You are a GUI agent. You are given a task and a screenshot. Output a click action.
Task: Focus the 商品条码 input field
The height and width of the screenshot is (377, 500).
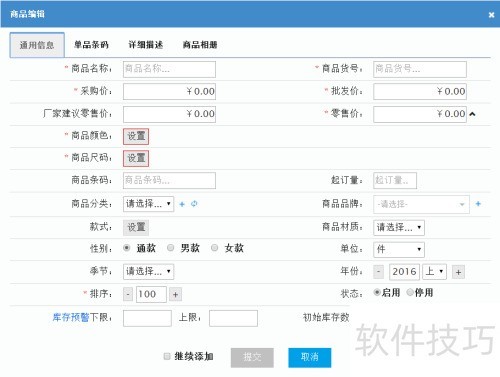coord(169,180)
